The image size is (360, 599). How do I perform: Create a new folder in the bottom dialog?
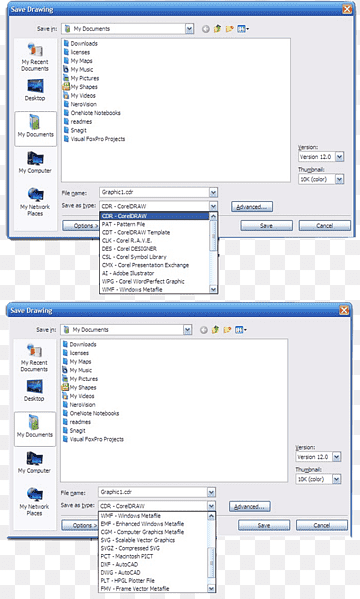tap(227, 329)
